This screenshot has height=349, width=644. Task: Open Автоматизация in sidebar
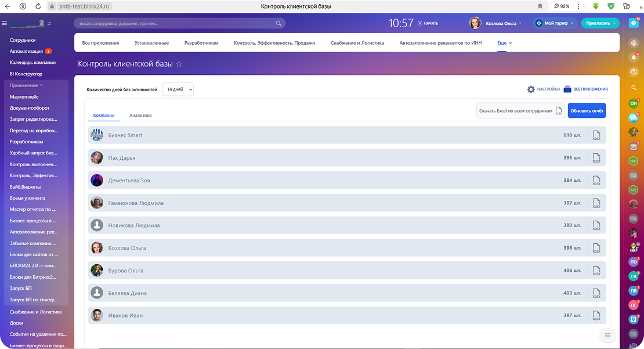(26, 51)
